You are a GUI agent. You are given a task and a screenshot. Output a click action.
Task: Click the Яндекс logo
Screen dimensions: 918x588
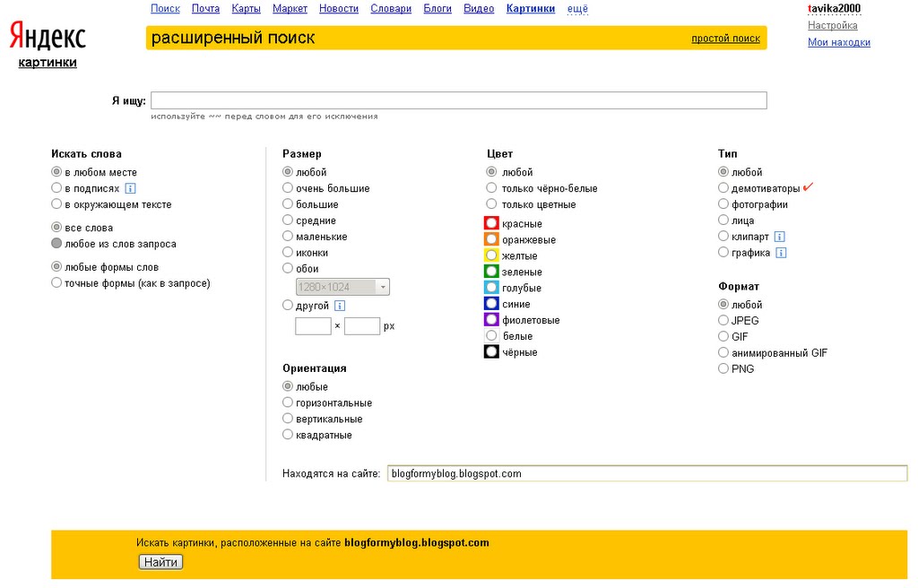coord(48,37)
